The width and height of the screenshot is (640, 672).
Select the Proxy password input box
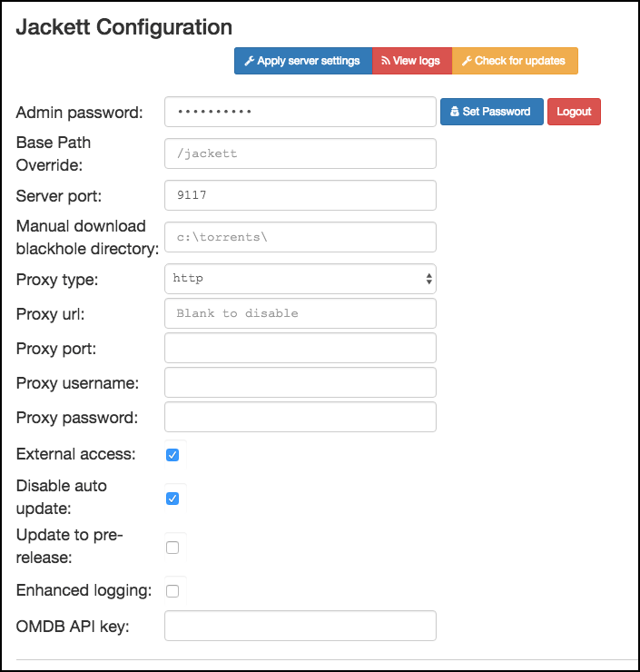(300, 417)
